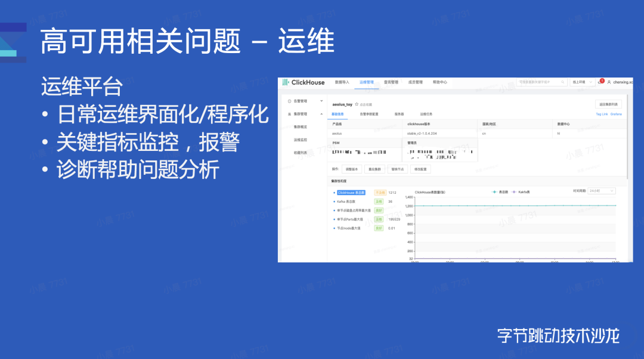The width and height of the screenshot is (644, 359).
Task: Collapse the 集群管理 sidebar section
Action: [x=321, y=114]
